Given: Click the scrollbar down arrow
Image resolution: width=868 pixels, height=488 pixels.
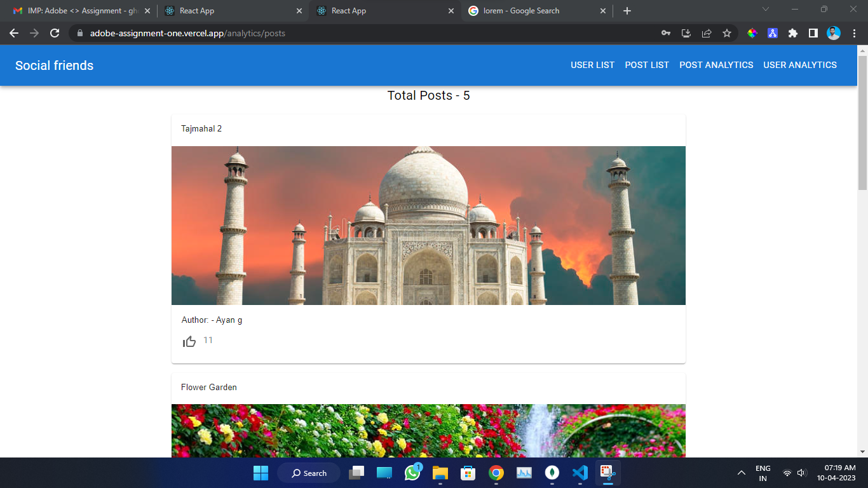Looking at the screenshot, I should click(x=862, y=452).
